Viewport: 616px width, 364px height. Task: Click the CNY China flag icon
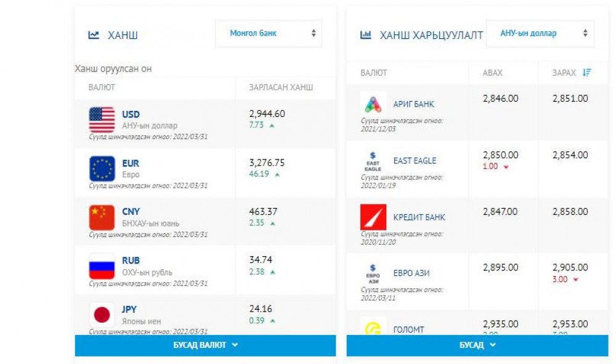102,217
